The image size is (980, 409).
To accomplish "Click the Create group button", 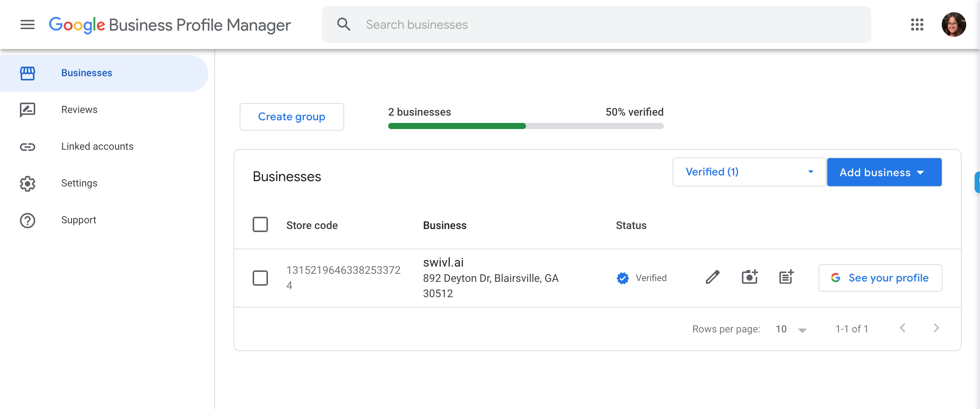I will [292, 117].
